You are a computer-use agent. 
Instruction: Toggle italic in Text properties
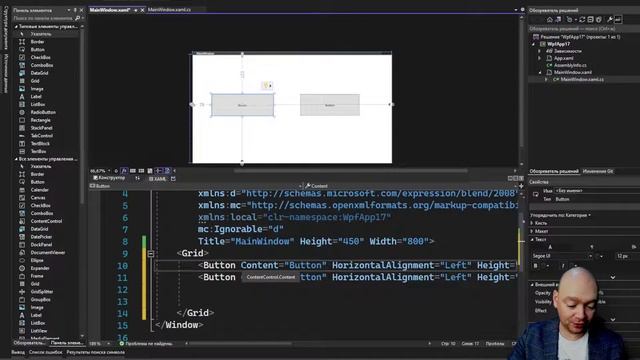point(563,266)
